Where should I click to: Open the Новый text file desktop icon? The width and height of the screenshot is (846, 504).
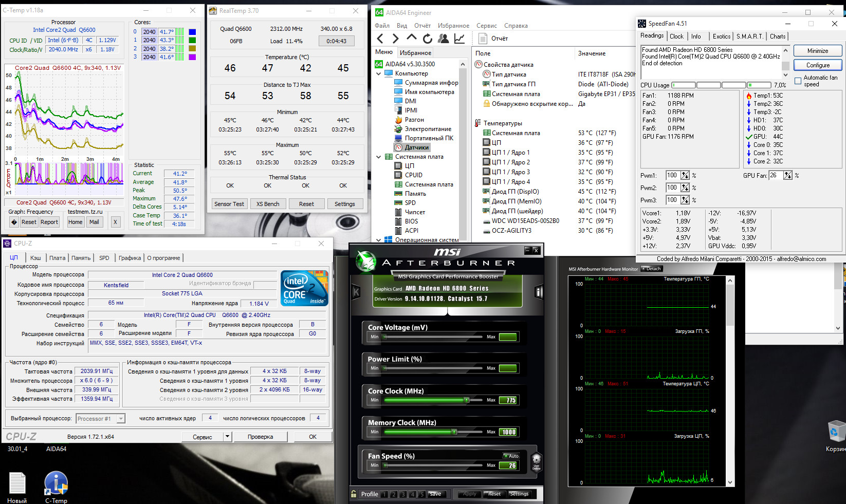click(17, 487)
